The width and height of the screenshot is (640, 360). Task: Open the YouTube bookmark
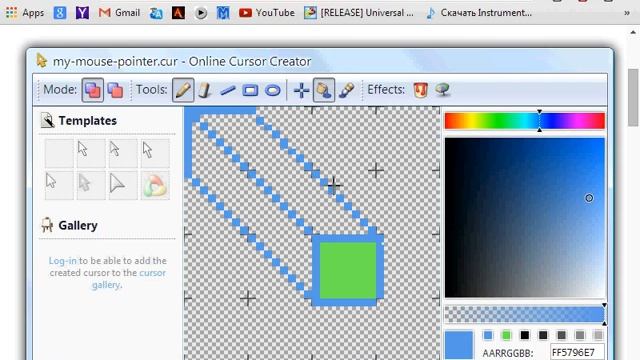click(x=267, y=13)
